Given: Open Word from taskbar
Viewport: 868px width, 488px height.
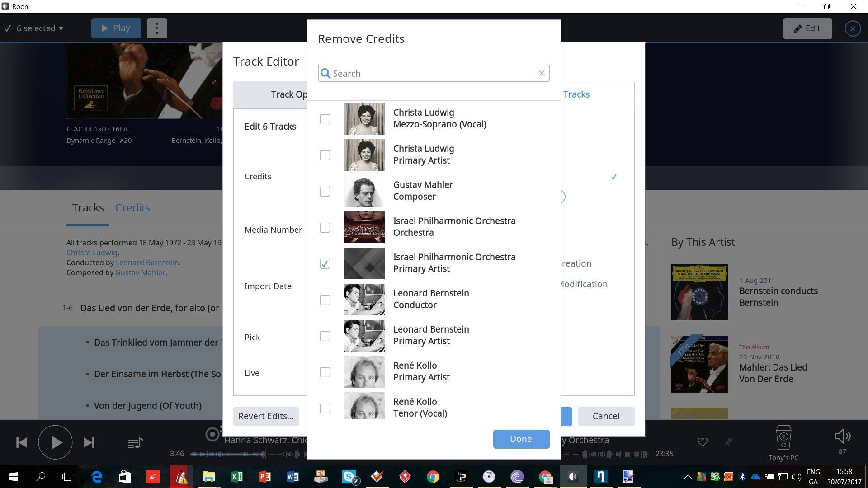Looking at the screenshot, I should click(x=292, y=477).
